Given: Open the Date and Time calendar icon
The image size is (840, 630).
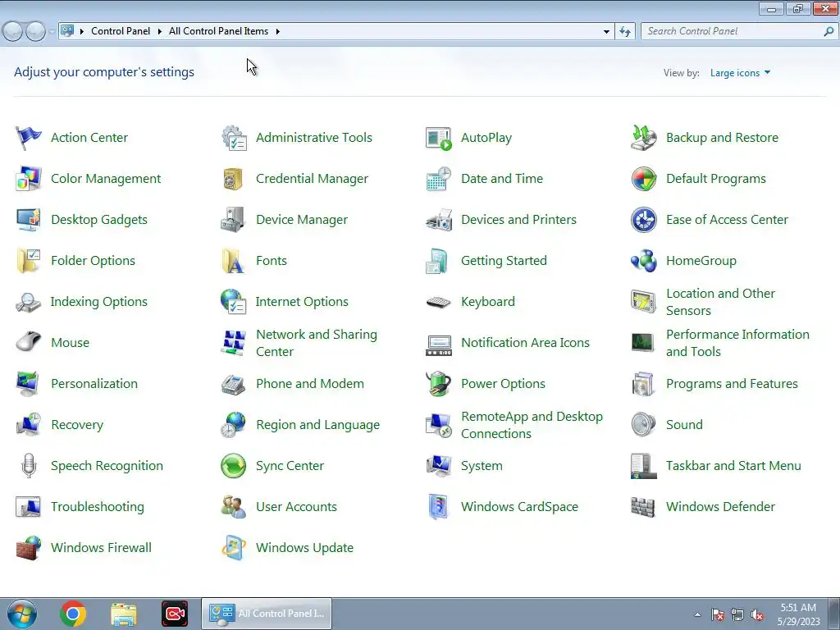Looking at the screenshot, I should pyautogui.click(x=439, y=179).
